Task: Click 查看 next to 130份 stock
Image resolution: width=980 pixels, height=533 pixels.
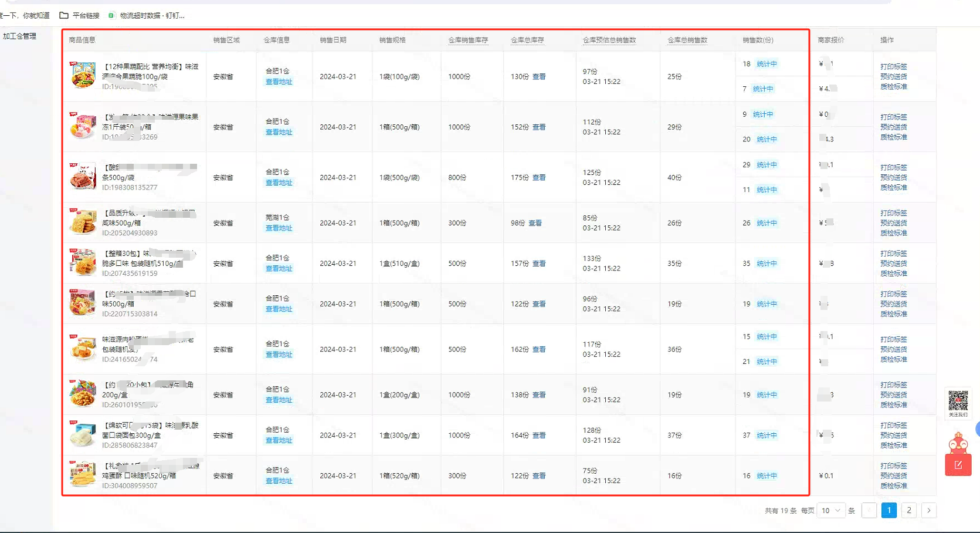Action: point(538,77)
